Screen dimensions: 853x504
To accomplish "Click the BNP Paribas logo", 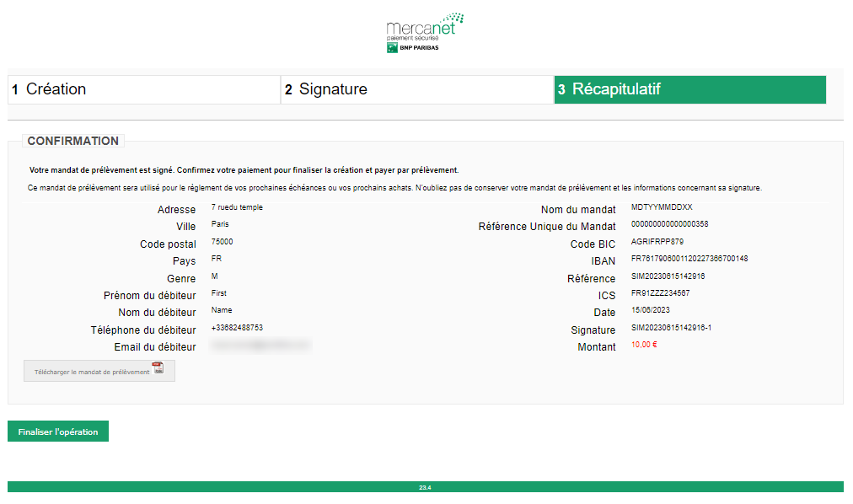I will (x=412, y=47).
